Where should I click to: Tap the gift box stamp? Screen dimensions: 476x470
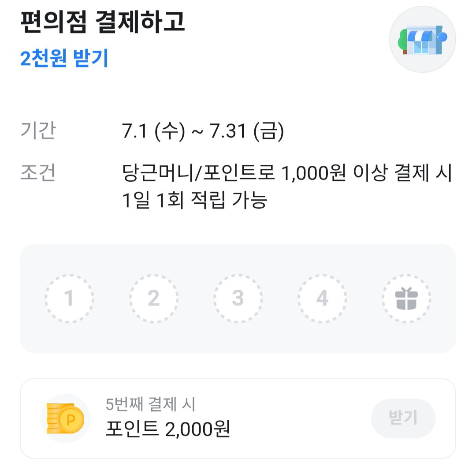coord(406,298)
